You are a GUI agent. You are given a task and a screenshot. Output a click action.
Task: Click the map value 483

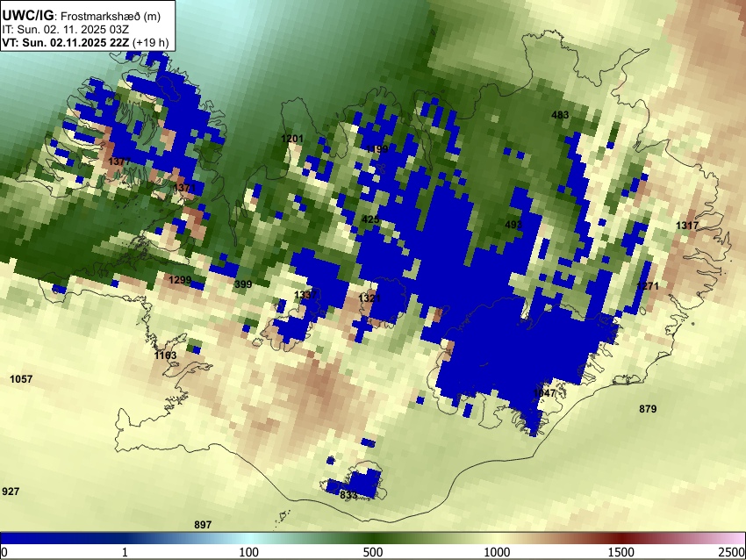point(560,115)
